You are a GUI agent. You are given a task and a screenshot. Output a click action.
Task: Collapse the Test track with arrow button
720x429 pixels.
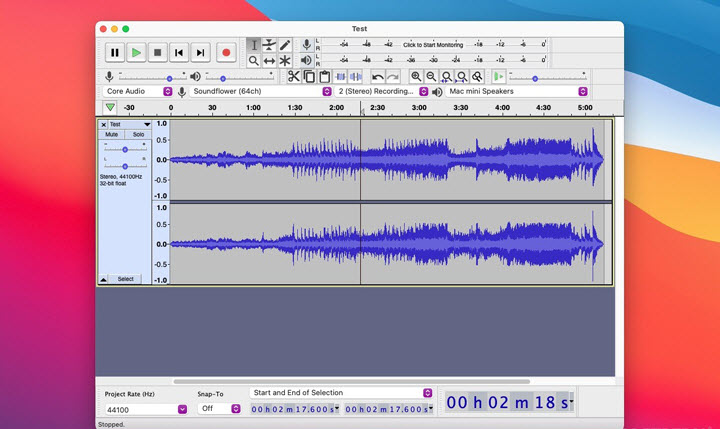click(103, 279)
